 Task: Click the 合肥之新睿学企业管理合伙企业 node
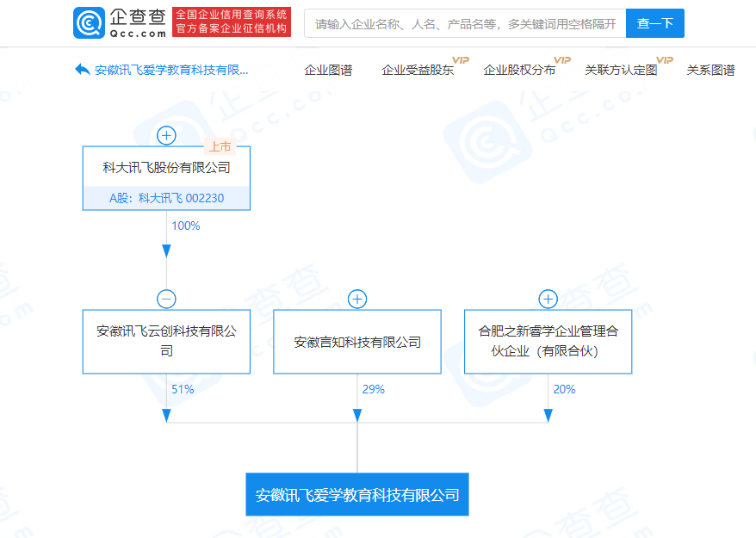coord(548,341)
